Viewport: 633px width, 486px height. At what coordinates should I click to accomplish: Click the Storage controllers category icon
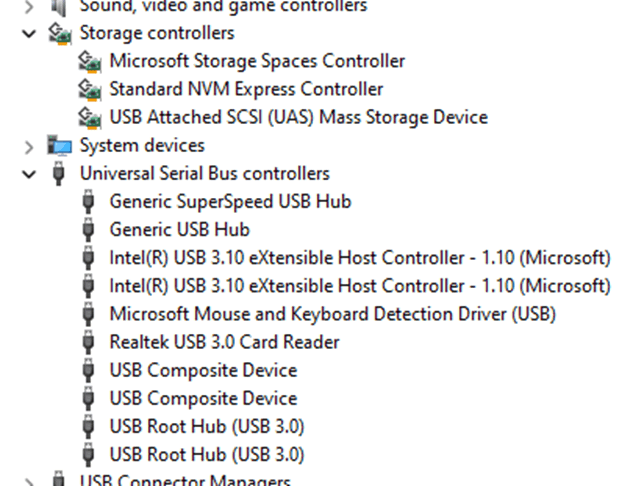(x=59, y=33)
